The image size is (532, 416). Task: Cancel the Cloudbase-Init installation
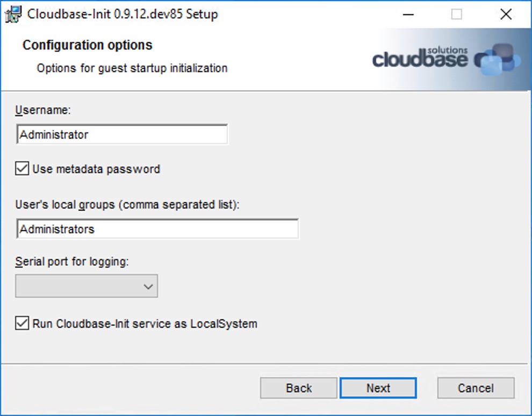click(x=475, y=388)
